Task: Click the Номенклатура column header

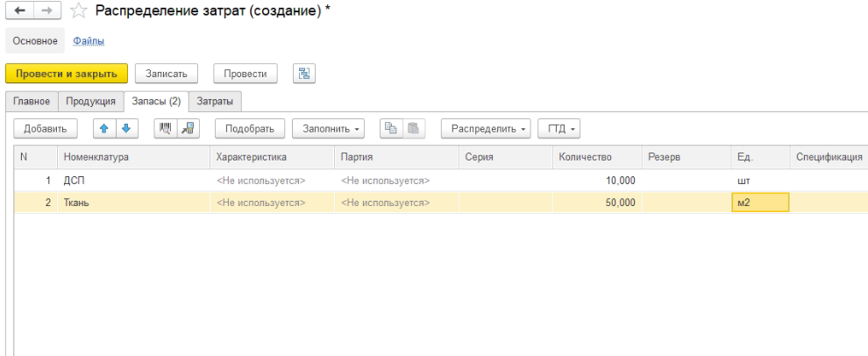Action: [133, 157]
